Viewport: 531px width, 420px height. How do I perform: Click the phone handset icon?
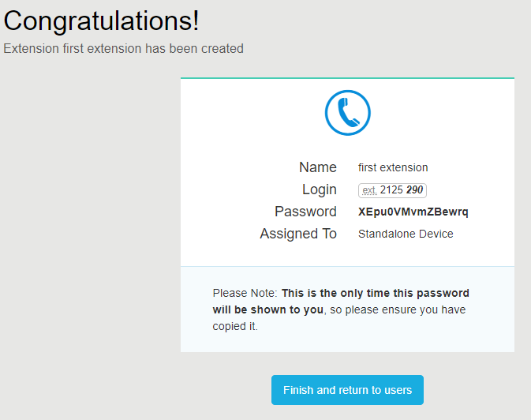[x=347, y=113]
